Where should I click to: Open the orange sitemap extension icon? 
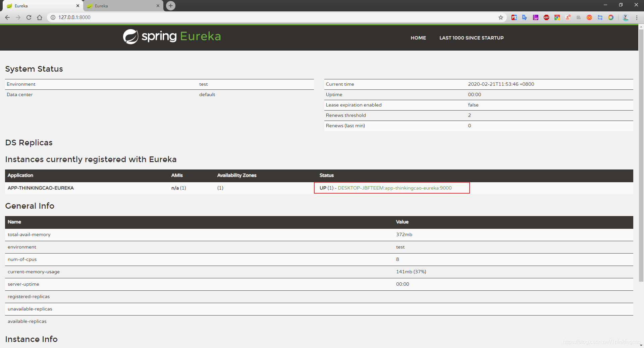point(568,17)
